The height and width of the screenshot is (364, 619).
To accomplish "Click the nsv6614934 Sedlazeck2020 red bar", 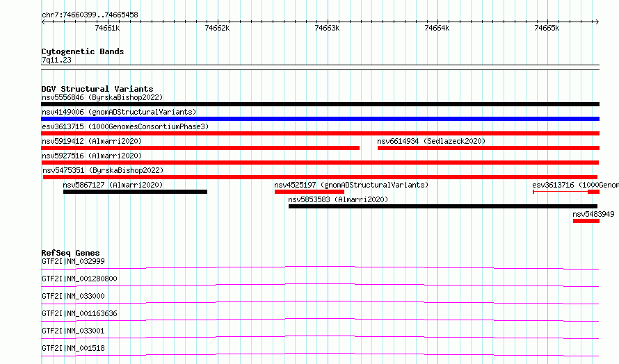I will point(488,148).
